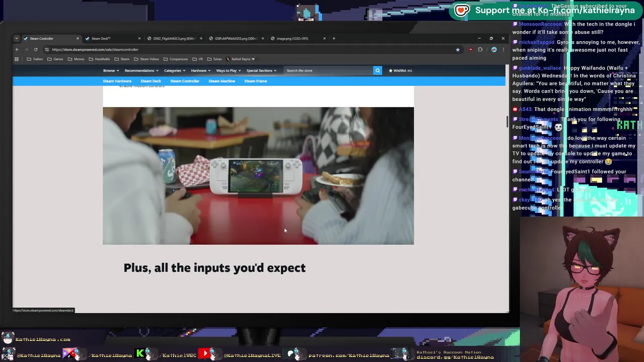The height and width of the screenshot is (362, 644).
Task: Open the Extras bookmark folder
Action: [214, 59]
